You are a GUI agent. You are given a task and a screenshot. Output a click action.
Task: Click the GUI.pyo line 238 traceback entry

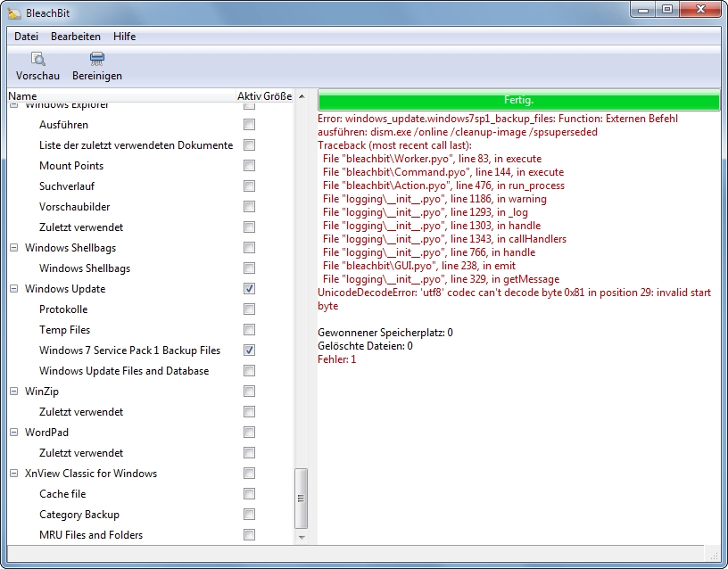pos(419,266)
